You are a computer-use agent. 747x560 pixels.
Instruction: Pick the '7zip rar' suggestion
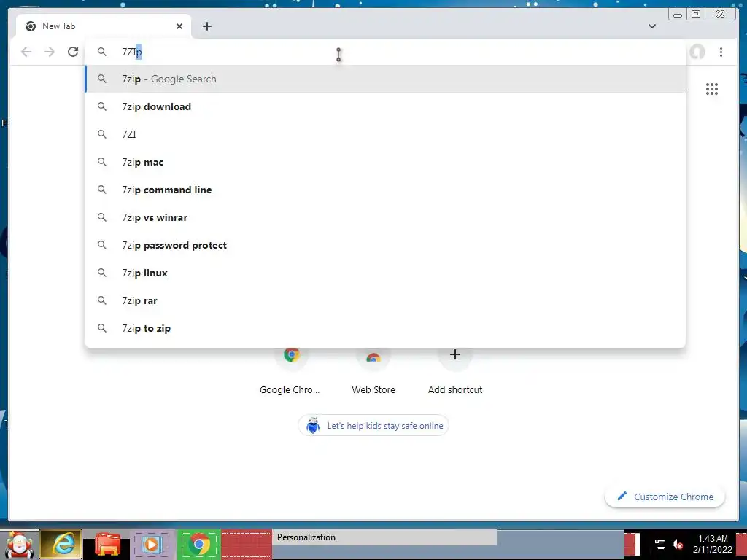[x=385, y=300]
